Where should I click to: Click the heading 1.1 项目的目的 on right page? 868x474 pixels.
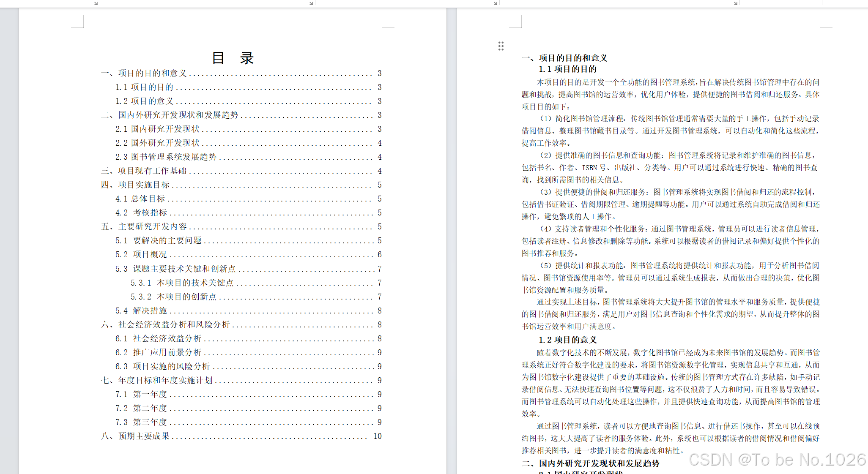(x=567, y=69)
